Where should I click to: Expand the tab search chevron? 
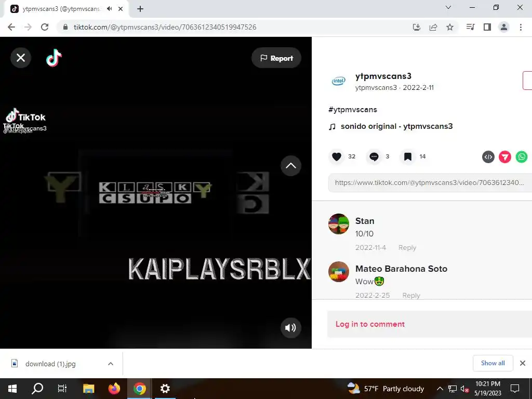tap(448, 7)
